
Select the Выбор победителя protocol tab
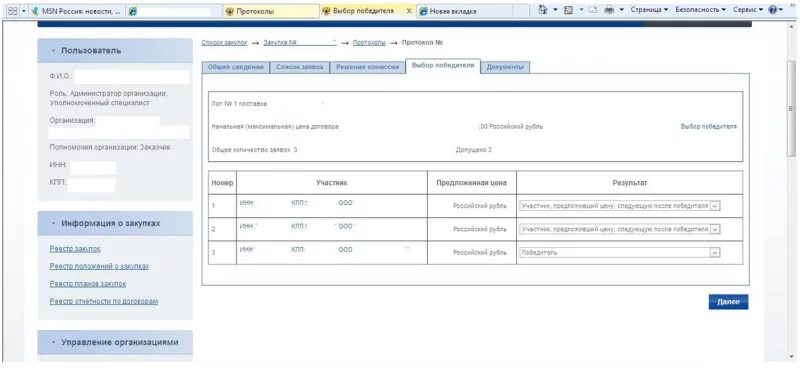(443, 66)
